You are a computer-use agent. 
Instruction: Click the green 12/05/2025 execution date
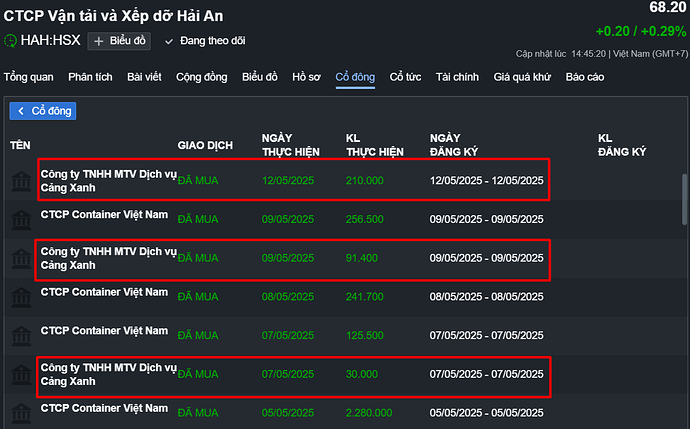pyautogui.click(x=288, y=180)
